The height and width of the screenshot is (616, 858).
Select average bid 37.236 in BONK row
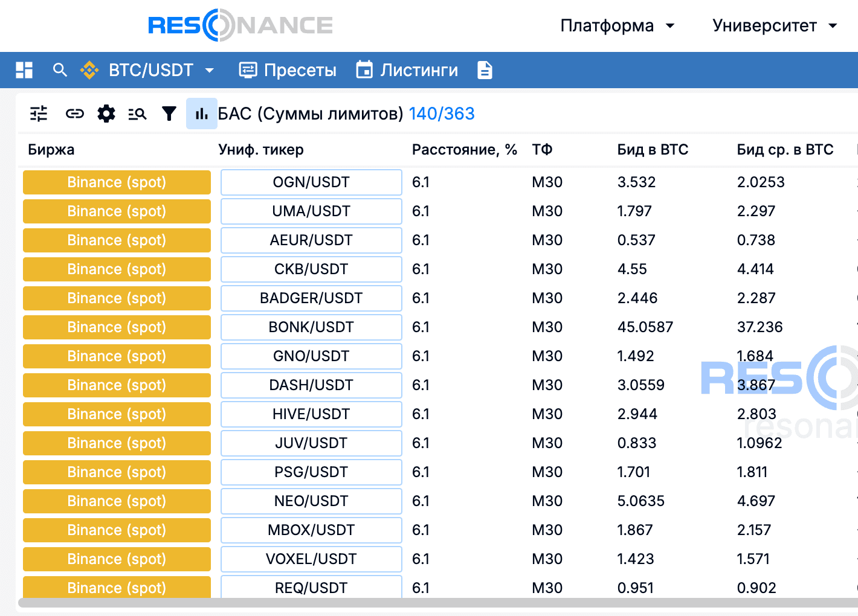click(x=760, y=327)
